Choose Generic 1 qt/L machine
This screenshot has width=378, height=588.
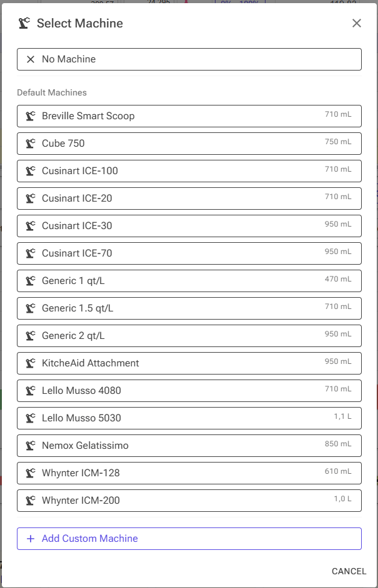(189, 281)
